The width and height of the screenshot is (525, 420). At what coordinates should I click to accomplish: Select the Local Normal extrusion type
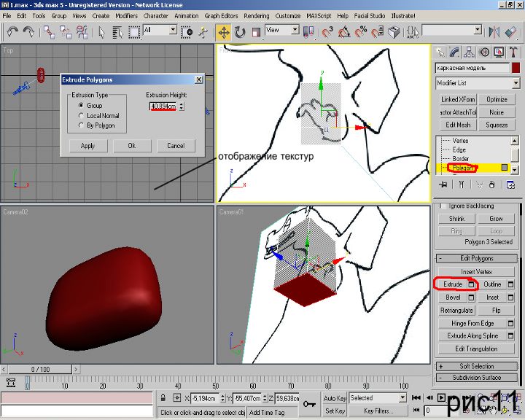pos(80,115)
